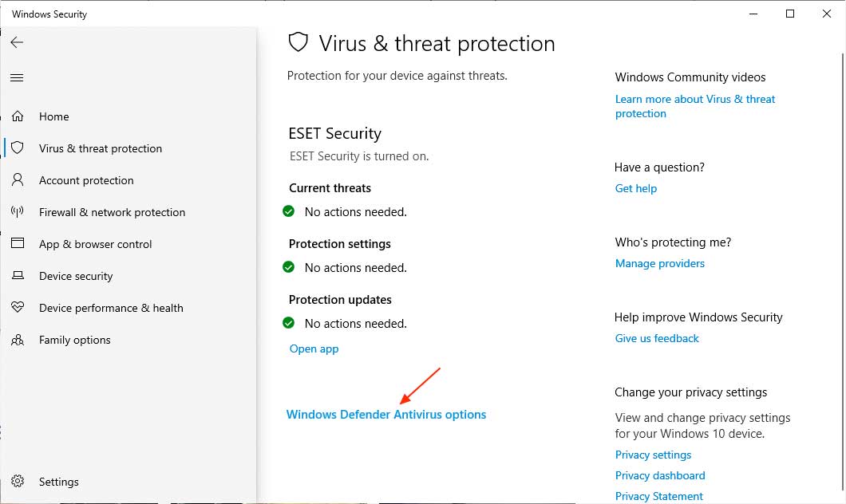The width and height of the screenshot is (846, 504).
Task: Open Settings via the gear icon
Action: pos(18,482)
